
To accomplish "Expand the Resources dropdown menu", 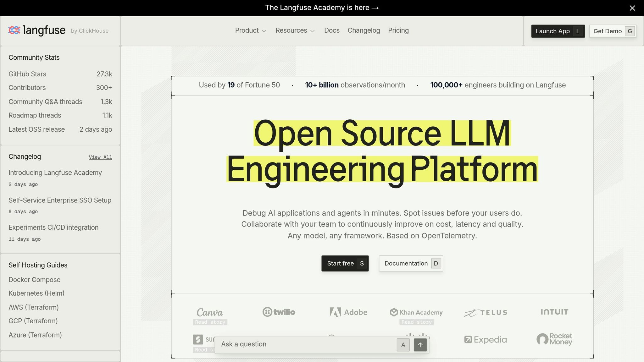I will coord(295,30).
